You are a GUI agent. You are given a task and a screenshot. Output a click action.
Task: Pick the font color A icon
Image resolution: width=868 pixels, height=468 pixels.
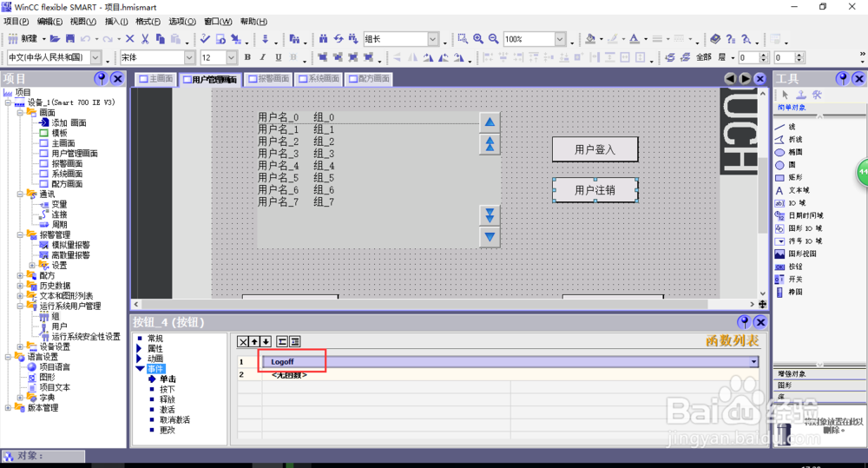(x=635, y=39)
